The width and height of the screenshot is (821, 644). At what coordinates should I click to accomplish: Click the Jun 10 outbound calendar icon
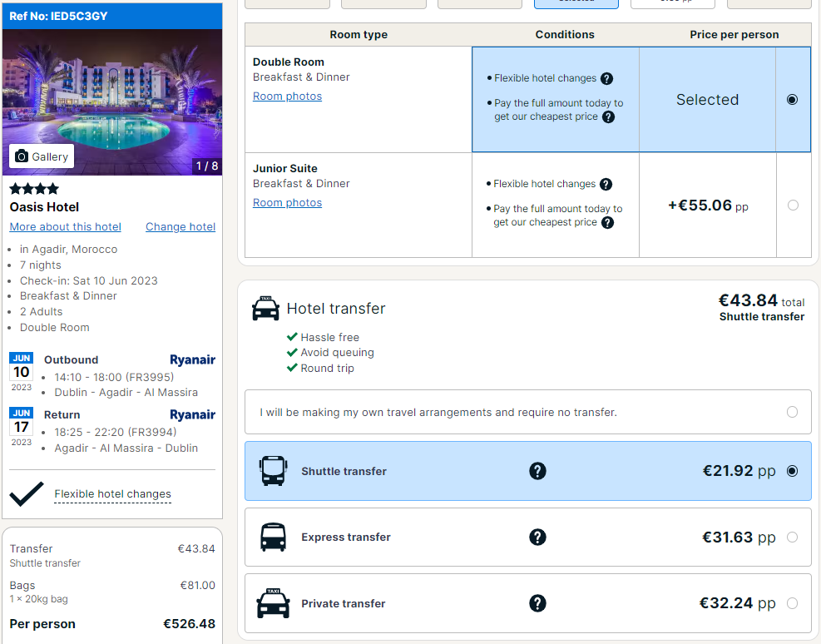pos(22,372)
